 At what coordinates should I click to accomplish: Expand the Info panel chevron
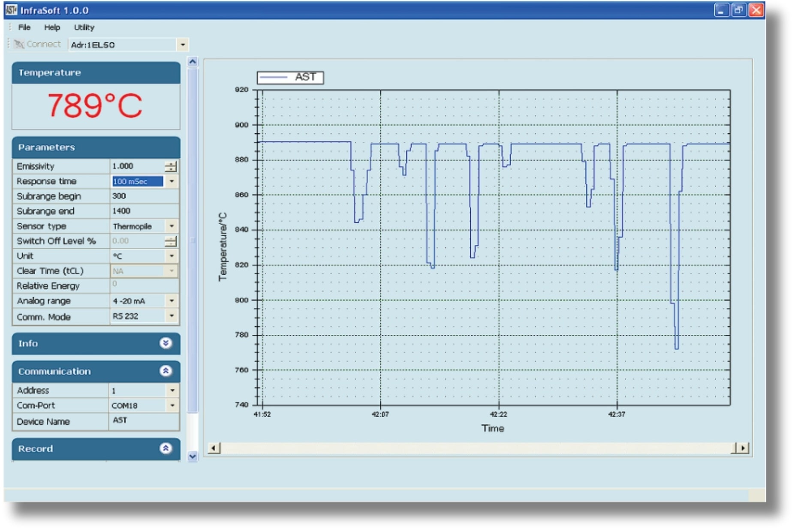[166, 343]
